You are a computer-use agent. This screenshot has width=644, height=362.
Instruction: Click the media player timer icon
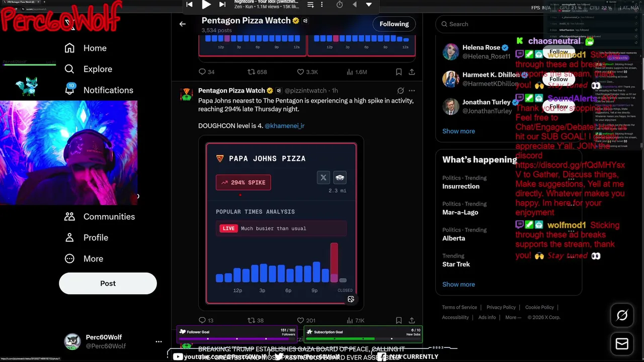pos(340,5)
